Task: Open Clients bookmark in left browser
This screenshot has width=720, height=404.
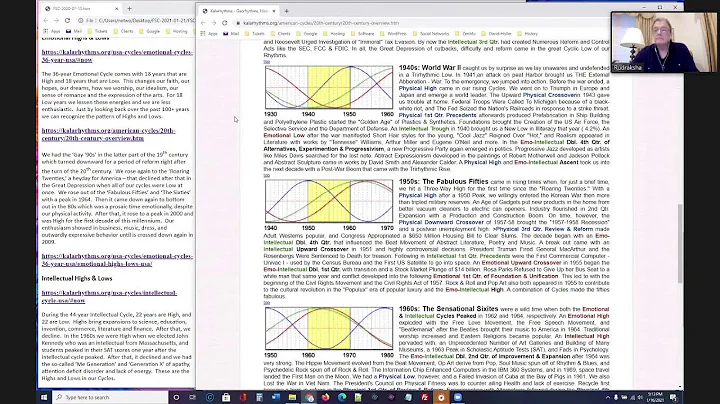Action: (123, 31)
